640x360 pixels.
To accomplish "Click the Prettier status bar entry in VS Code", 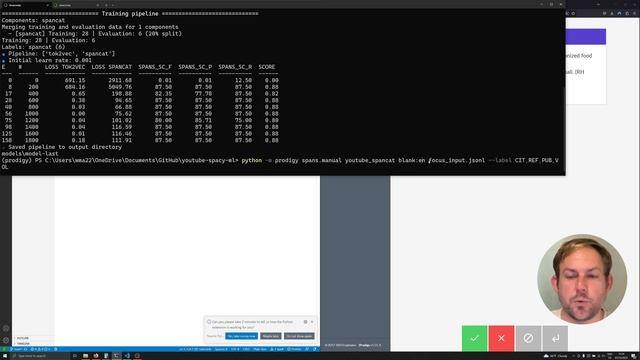I will pos(294,349).
